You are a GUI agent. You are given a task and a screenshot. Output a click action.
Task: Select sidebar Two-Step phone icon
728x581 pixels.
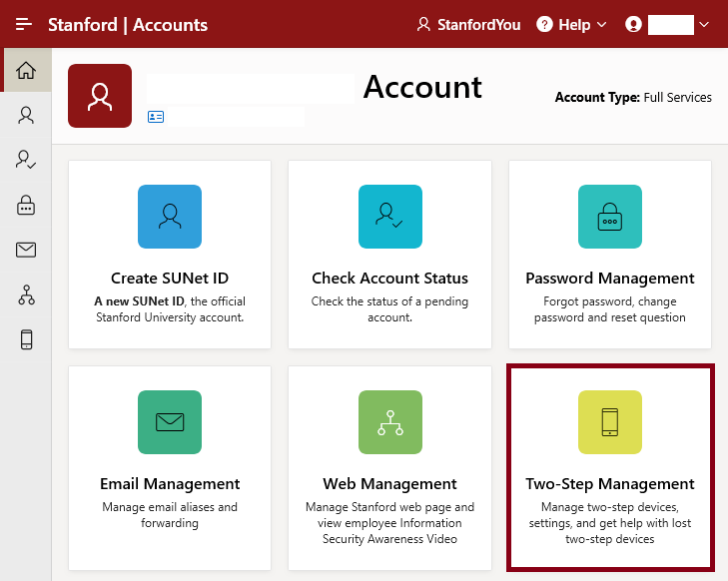pyautogui.click(x=27, y=339)
